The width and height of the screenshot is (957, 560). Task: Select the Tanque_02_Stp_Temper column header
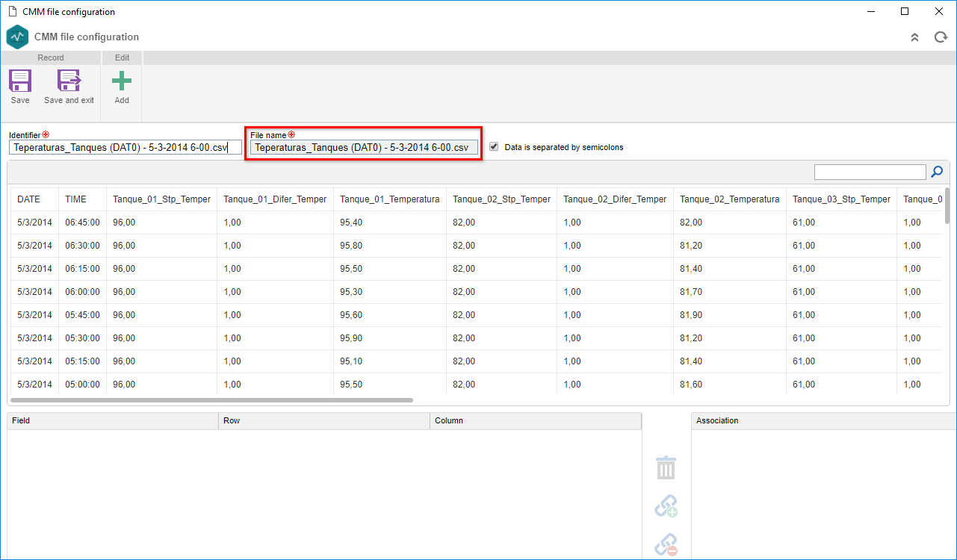(501, 199)
